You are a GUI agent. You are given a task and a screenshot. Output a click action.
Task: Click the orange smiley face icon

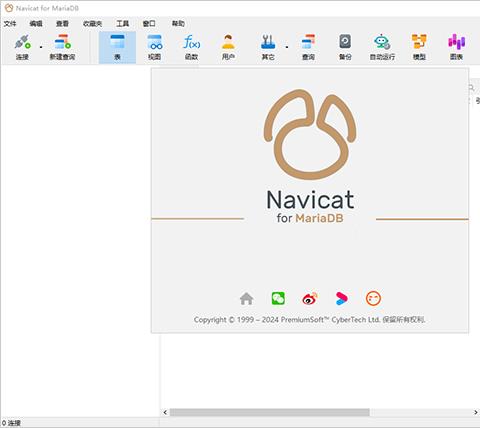tap(373, 298)
